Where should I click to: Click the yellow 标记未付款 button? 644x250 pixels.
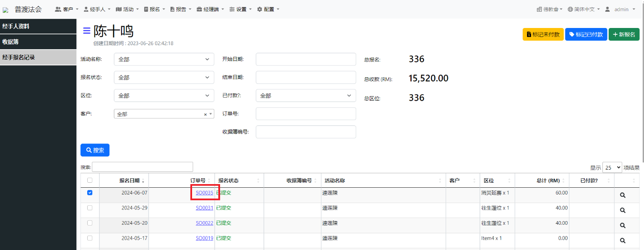[543, 34]
